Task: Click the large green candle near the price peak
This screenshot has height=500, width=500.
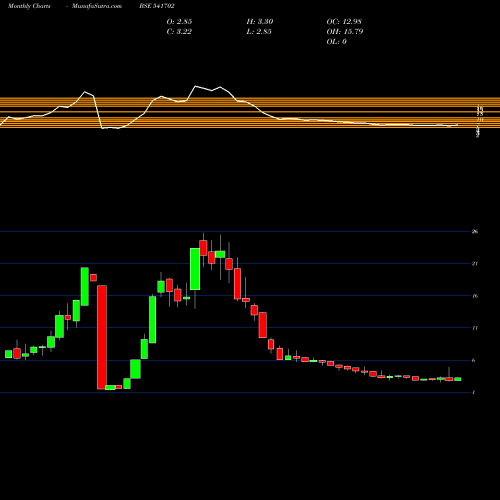Action: 195,269
